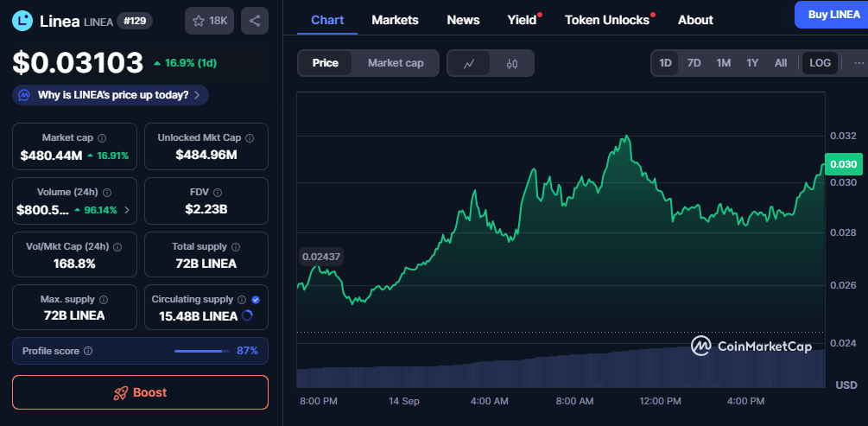
Task: Toggle the LOG scale button
Action: (x=820, y=63)
